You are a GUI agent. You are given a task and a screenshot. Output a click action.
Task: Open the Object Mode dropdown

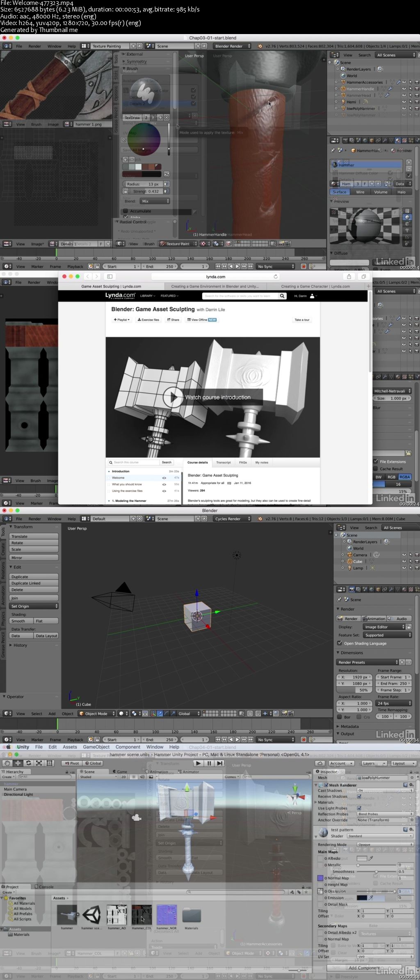point(97,714)
